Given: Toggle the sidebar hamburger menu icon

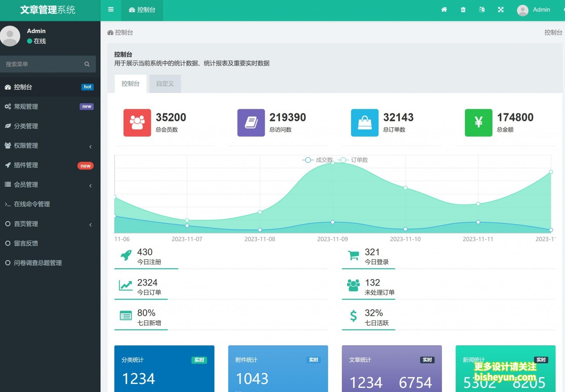Looking at the screenshot, I should pos(111,10).
